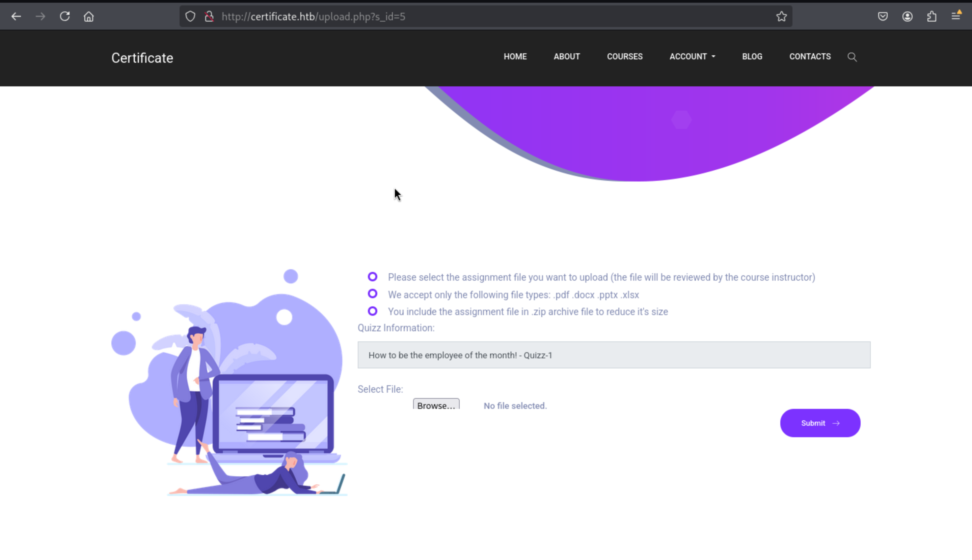This screenshot has width=972, height=560.
Task: Go back to the previous page
Action: pos(16,17)
